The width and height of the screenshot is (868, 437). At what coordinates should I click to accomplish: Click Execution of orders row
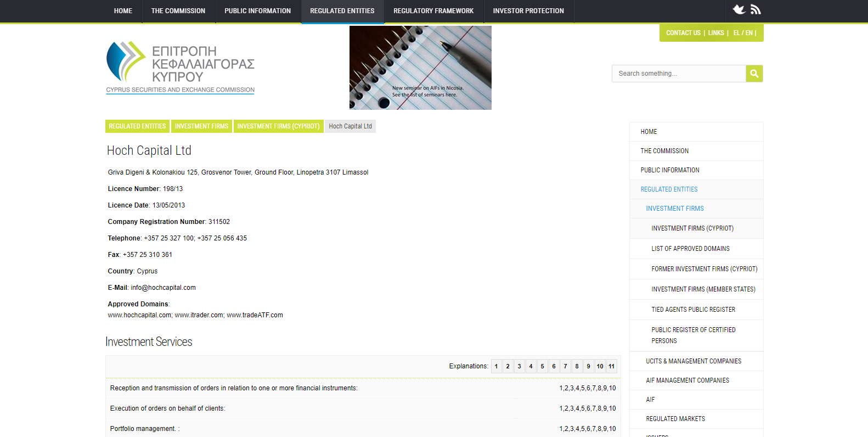363,408
